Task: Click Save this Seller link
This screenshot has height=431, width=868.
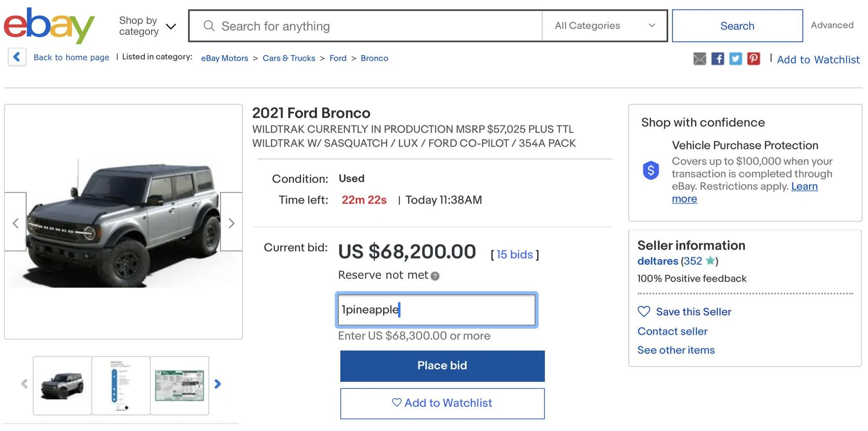Action: pos(693,312)
